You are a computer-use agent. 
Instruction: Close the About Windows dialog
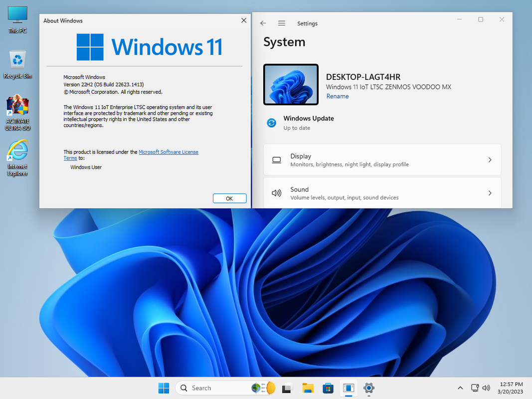tap(244, 20)
